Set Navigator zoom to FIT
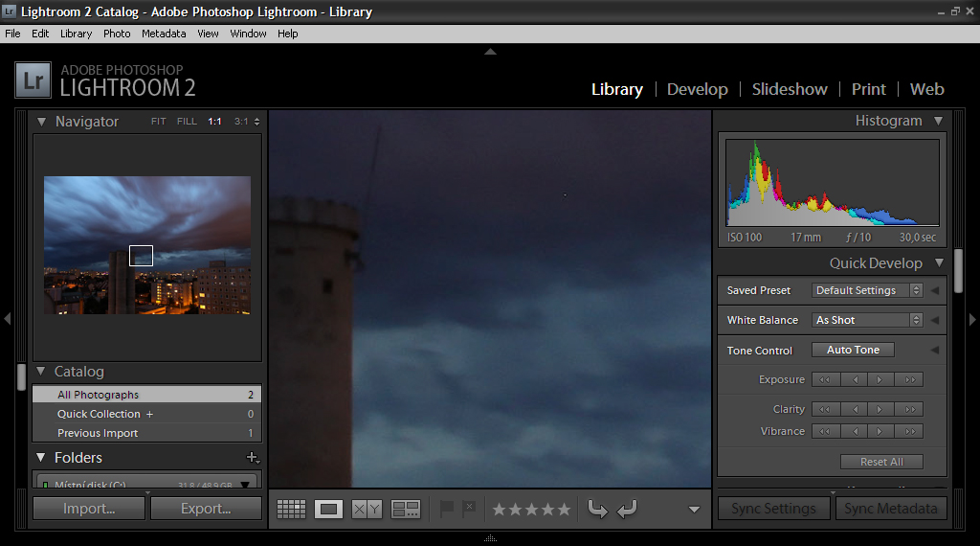Image resolution: width=980 pixels, height=546 pixels. click(x=158, y=122)
